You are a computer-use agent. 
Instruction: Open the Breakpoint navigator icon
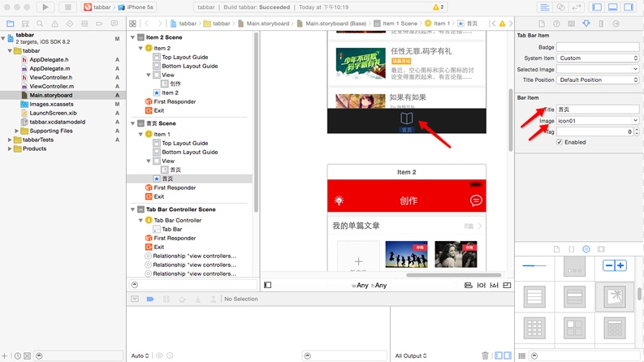(x=99, y=24)
